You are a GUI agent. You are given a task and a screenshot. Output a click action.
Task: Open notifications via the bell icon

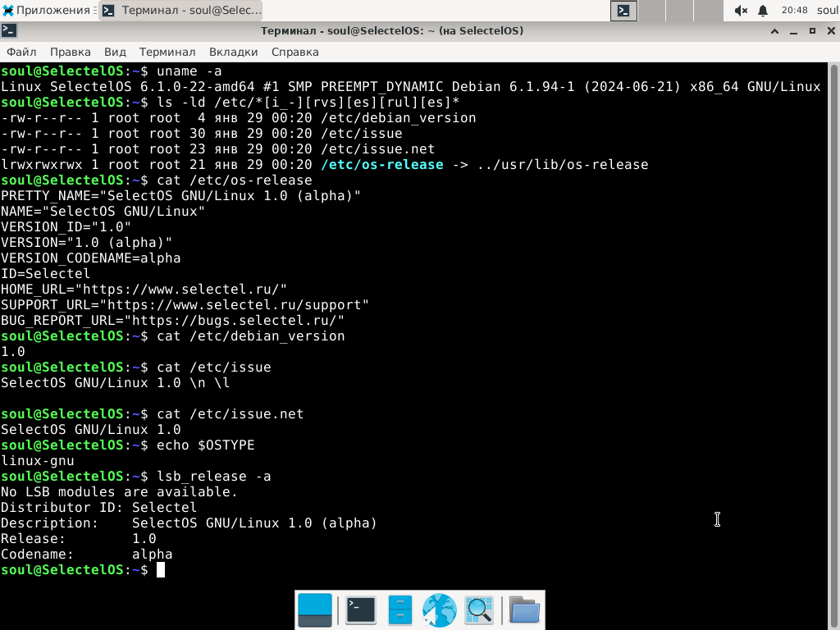point(763,10)
